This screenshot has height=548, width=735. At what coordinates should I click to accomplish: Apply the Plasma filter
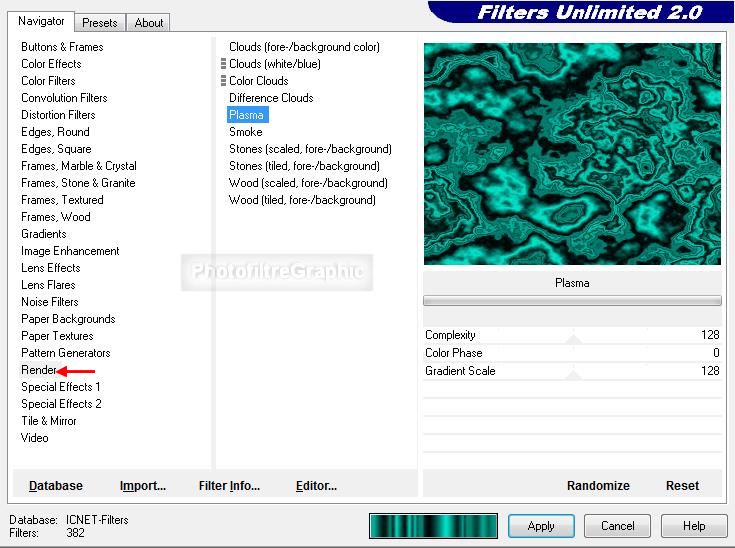[x=541, y=526]
